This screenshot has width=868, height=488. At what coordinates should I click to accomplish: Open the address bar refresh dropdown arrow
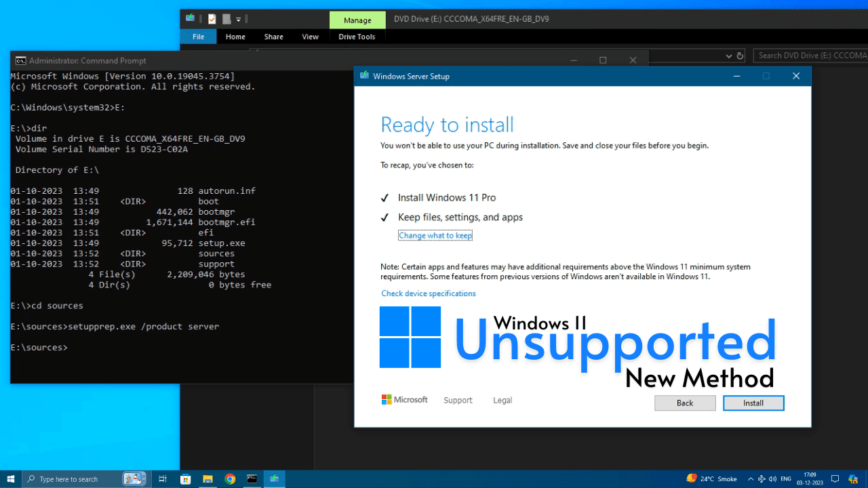coord(728,56)
